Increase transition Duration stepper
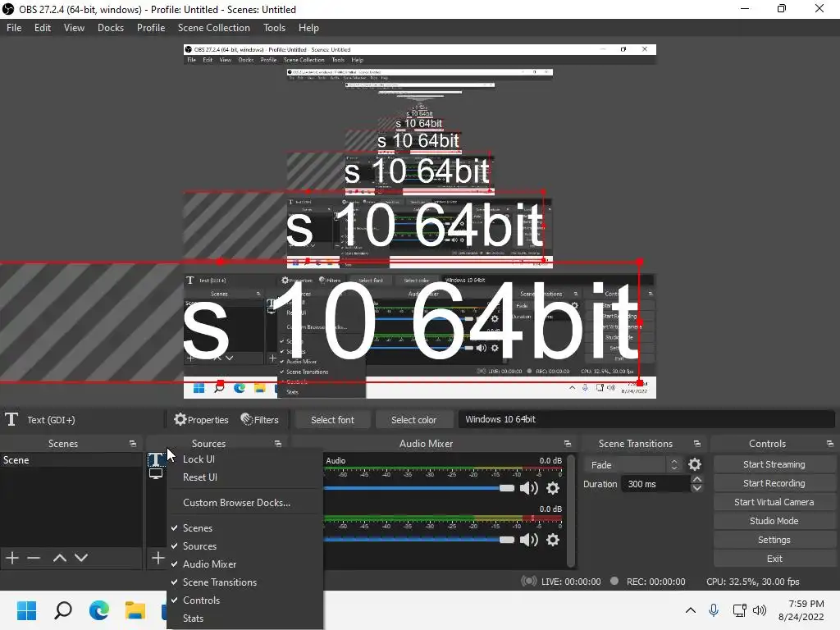Image resolution: width=840 pixels, height=630 pixels. pos(697,479)
